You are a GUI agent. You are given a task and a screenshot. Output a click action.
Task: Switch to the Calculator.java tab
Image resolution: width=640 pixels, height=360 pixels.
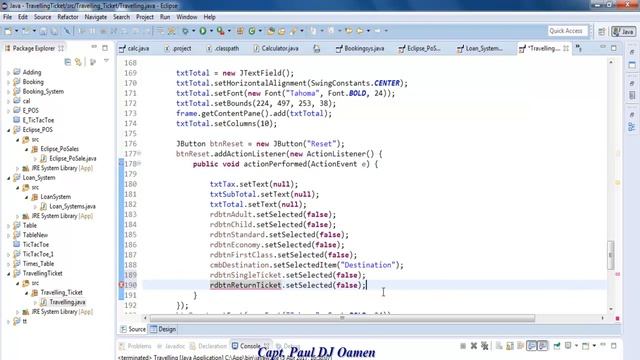[x=276, y=48]
